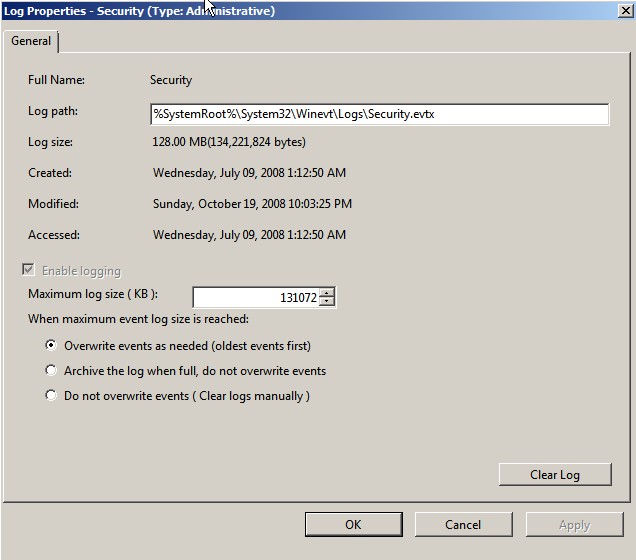Increase maximum log size with up arrow
The image size is (636, 560).
point(328,292)
